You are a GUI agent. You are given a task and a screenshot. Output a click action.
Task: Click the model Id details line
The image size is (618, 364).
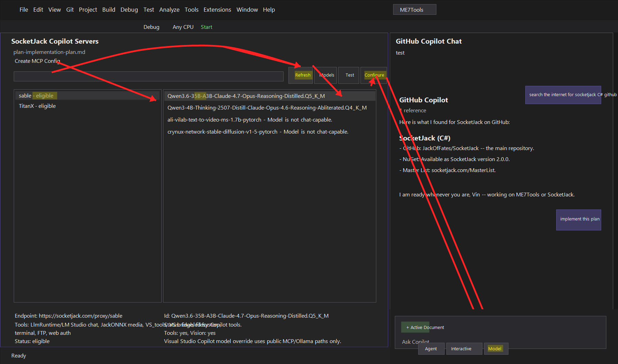246,316
